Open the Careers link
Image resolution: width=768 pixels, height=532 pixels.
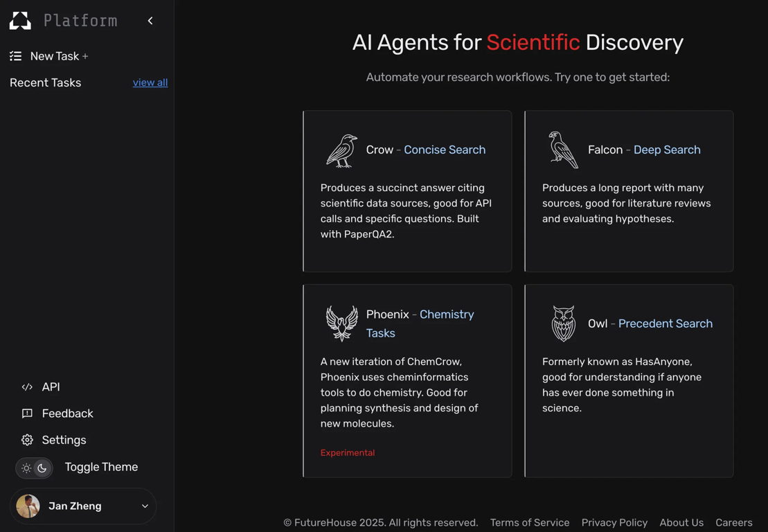733,523
